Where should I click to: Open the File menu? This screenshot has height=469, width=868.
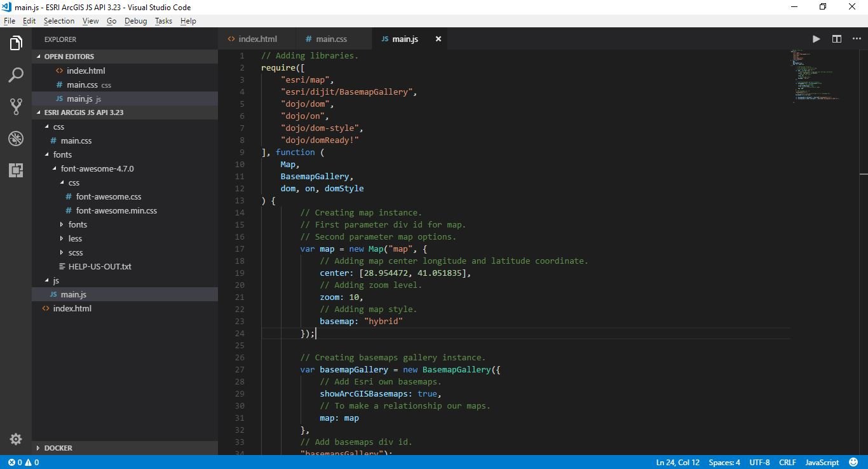pos(10,21)
